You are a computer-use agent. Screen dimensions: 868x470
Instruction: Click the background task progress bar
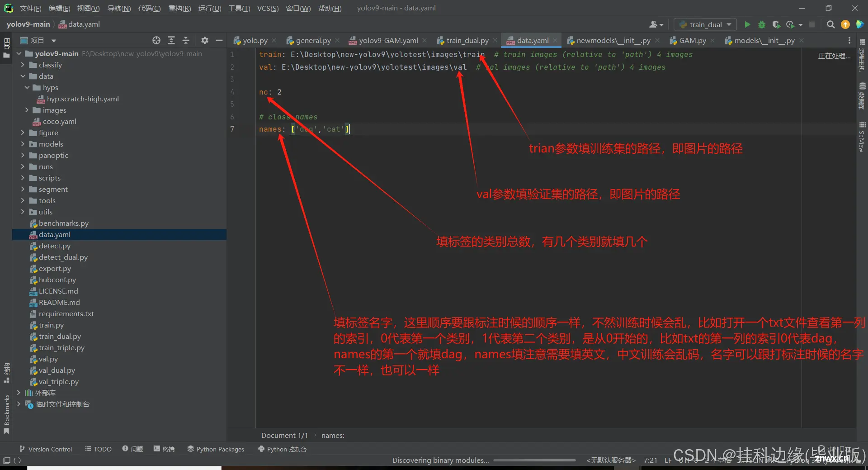point(534,461)
